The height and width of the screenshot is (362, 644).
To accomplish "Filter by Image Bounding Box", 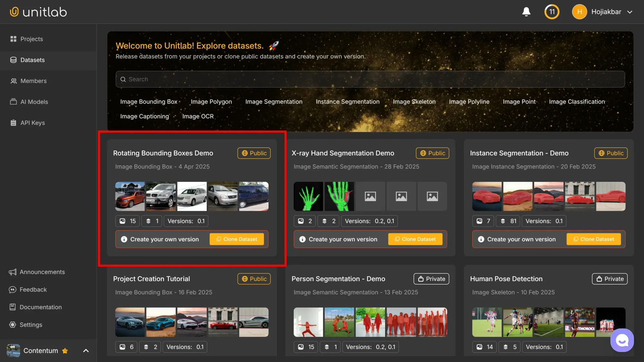I will click(x=149, y=102).
